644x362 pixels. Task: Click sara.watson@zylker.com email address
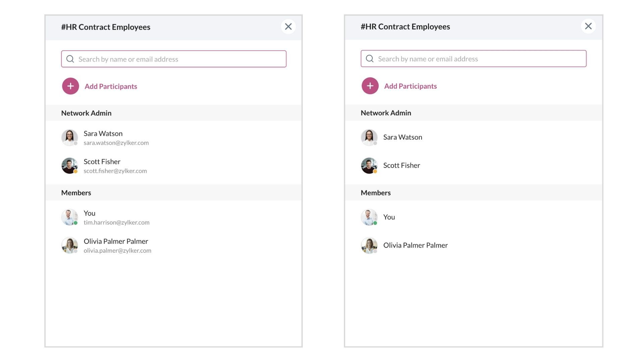(116, 143)
